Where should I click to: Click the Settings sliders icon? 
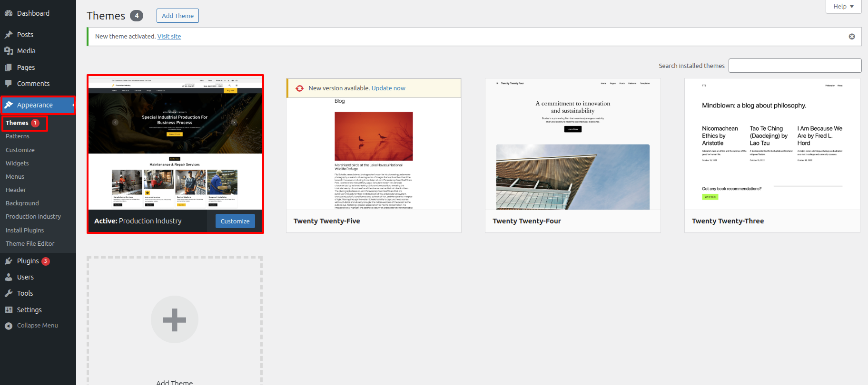[9, 310]
